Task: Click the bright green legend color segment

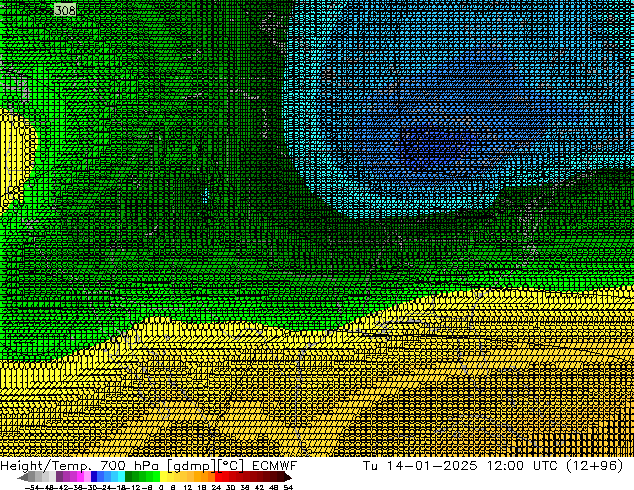Action: coord(156,476)
